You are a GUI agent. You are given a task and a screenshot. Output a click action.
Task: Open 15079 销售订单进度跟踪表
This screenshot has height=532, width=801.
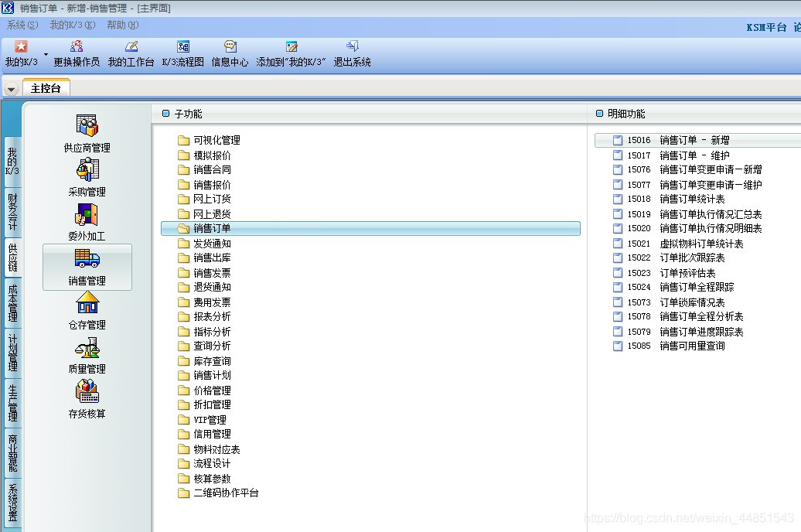tap(678, 332)
